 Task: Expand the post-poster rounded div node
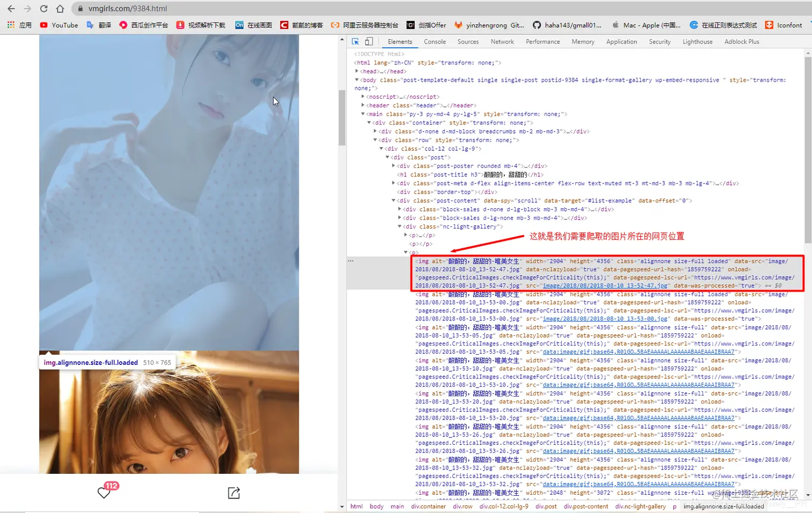pos(393,166)
